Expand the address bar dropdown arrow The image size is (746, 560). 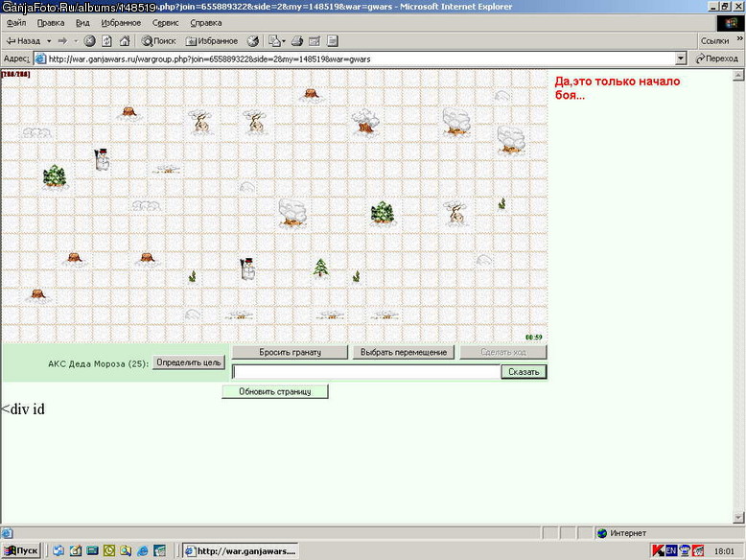tap(681, 59)
